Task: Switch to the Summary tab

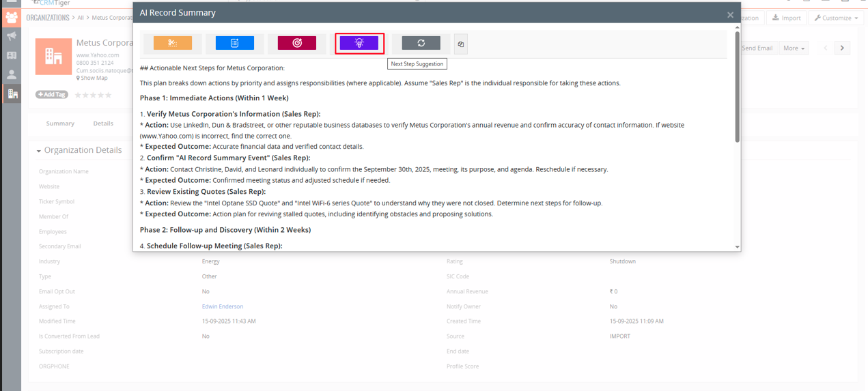Action: [x=60, y=124]
